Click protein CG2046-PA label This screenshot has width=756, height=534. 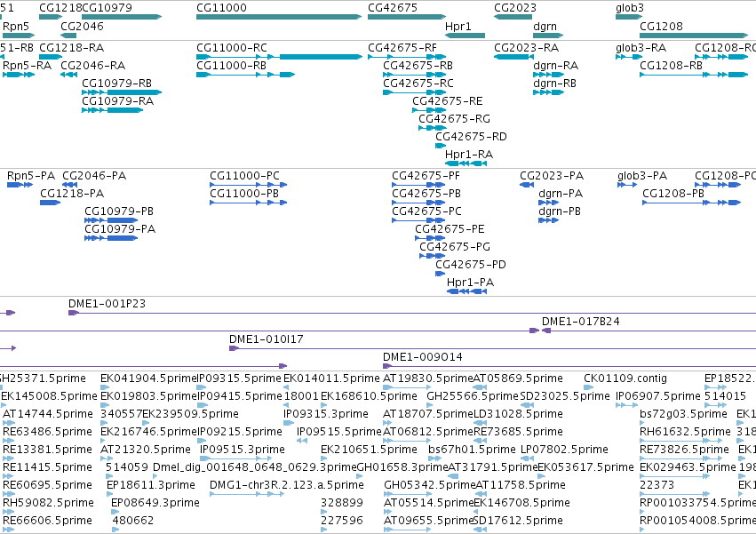click(x=94, y=176)
